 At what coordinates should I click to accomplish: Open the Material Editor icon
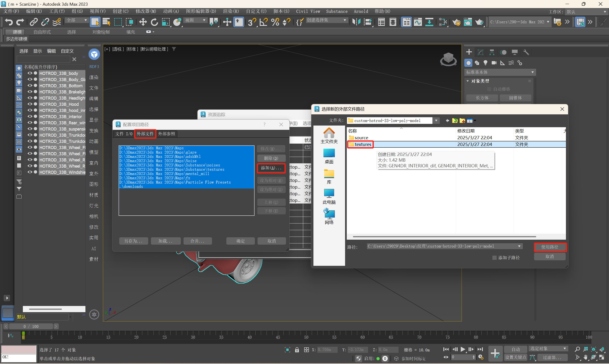click(443, 22)
